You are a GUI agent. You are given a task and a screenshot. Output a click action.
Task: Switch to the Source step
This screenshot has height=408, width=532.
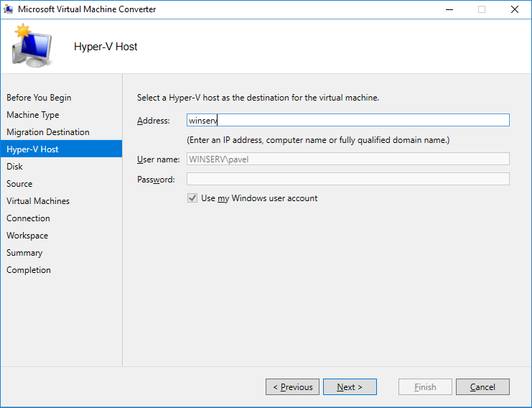click(19, 184)
